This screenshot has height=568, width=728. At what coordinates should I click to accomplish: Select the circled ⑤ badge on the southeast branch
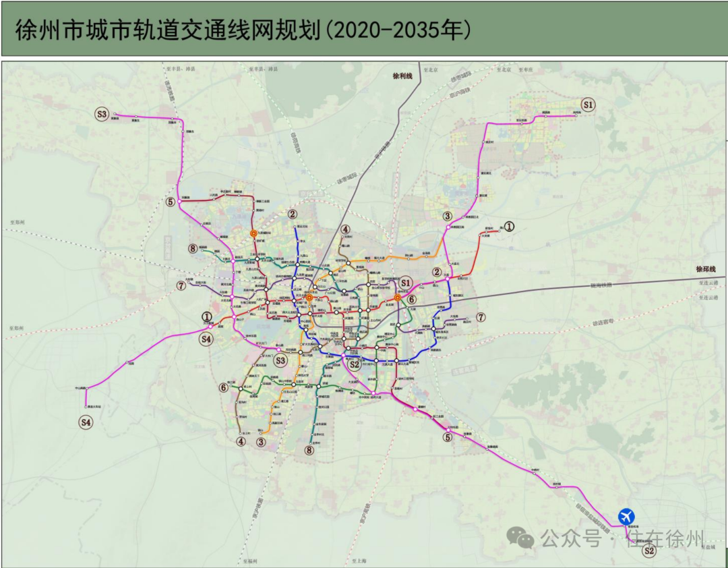447,438
